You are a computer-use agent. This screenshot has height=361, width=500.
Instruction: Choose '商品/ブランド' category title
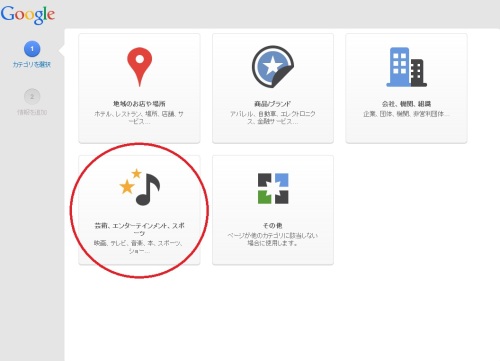point(273,104)
